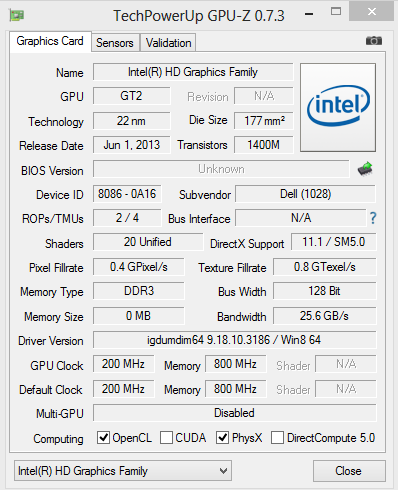The height and width of the screenshot is (490, 398).
Task: Click the BIOS Version Unknown field
Action: point(221,169)
